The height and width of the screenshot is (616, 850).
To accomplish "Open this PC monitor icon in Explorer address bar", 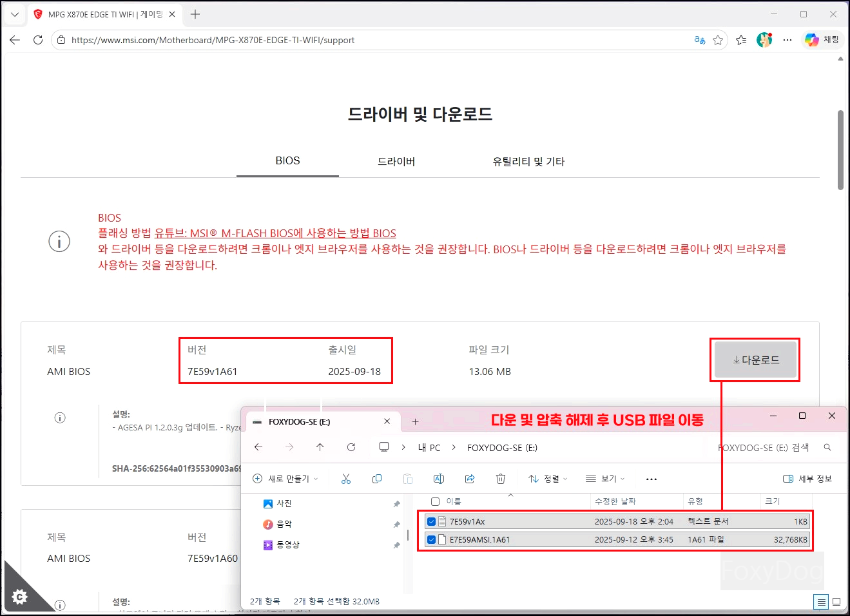I will pos(384,447).
